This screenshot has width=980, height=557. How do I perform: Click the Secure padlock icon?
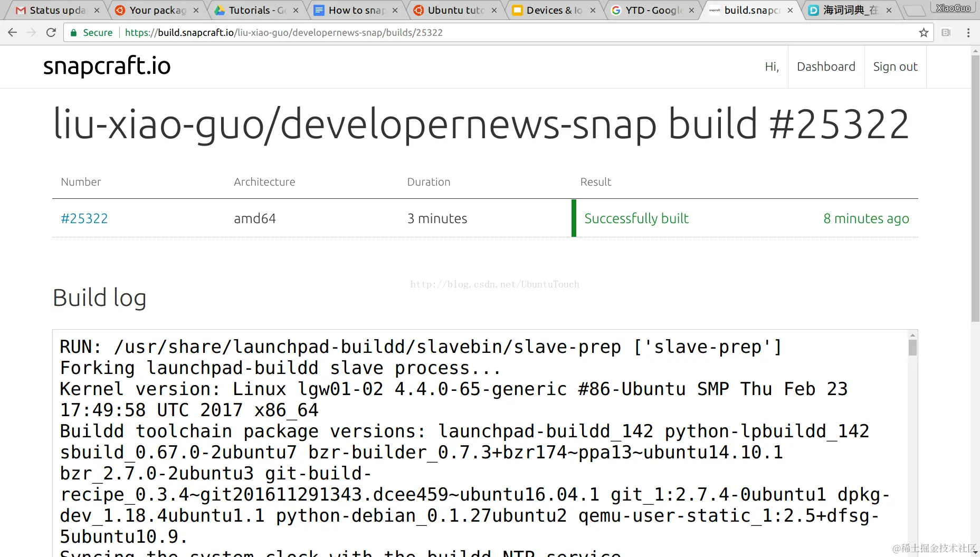pyautogui.click(x=74, y=33)
